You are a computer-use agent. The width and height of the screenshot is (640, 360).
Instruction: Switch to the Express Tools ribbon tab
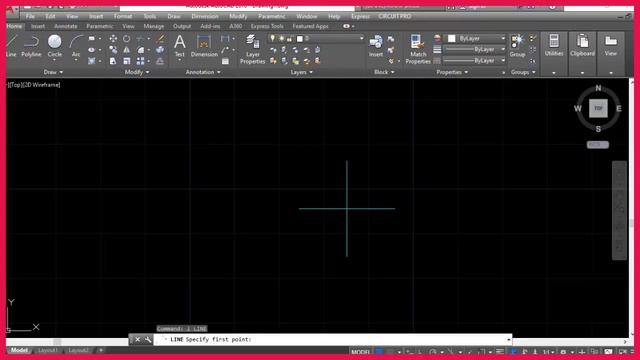[267, 26]
